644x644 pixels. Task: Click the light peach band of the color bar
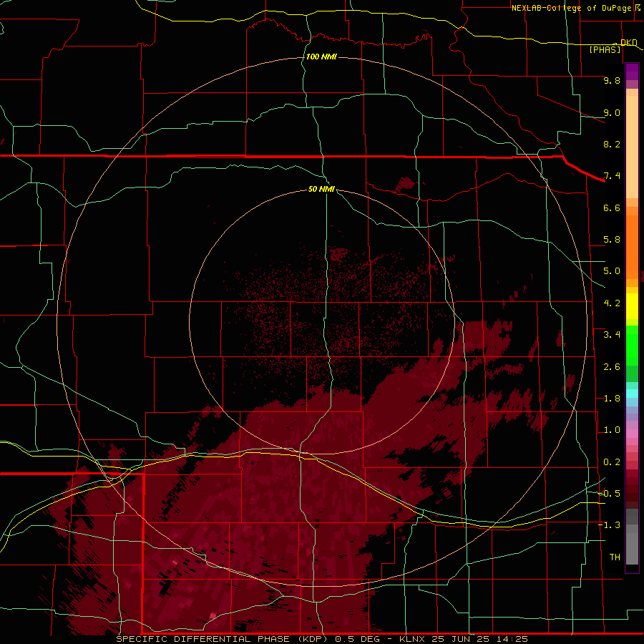pos(632,147)
